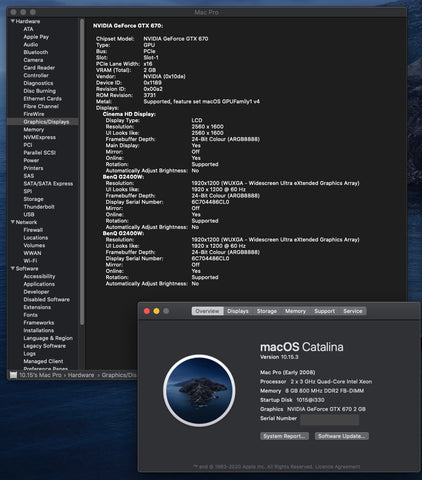
Task: Open SATA/SATA Express entry
Action: (48, 183)
